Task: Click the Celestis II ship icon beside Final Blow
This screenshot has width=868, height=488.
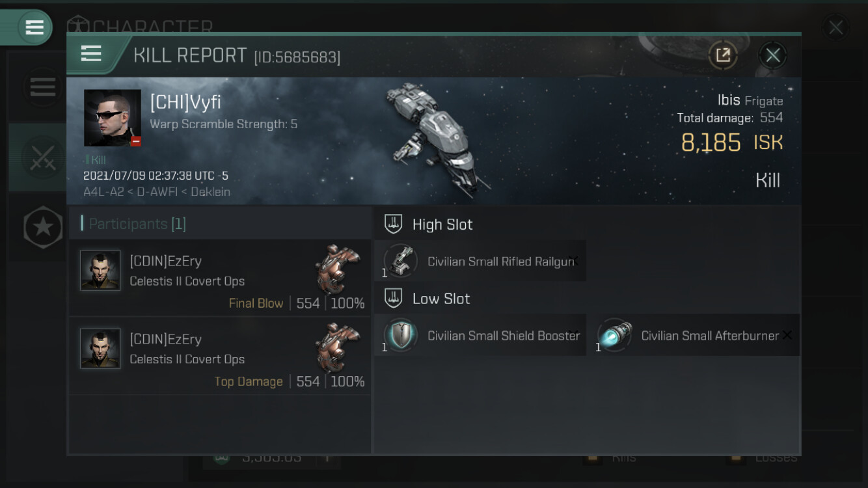Action: click(338, 269)
